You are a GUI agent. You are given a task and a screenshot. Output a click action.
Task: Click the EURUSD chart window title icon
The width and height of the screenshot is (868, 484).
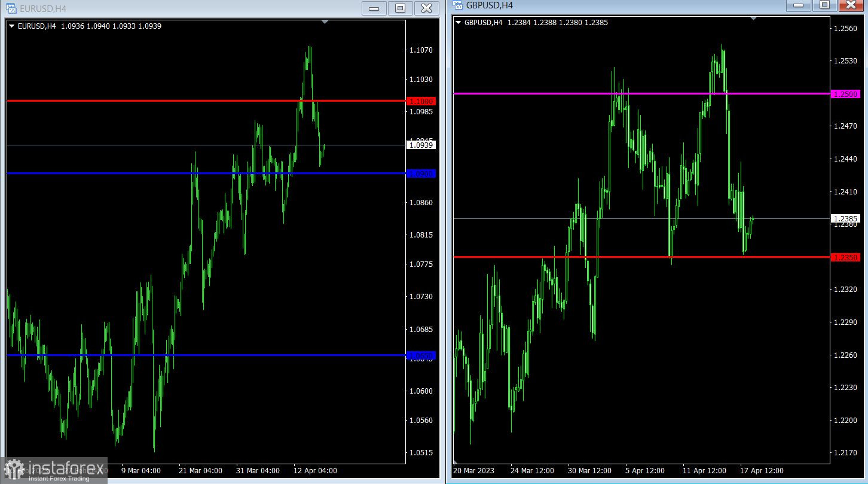[x=11, y=8]
